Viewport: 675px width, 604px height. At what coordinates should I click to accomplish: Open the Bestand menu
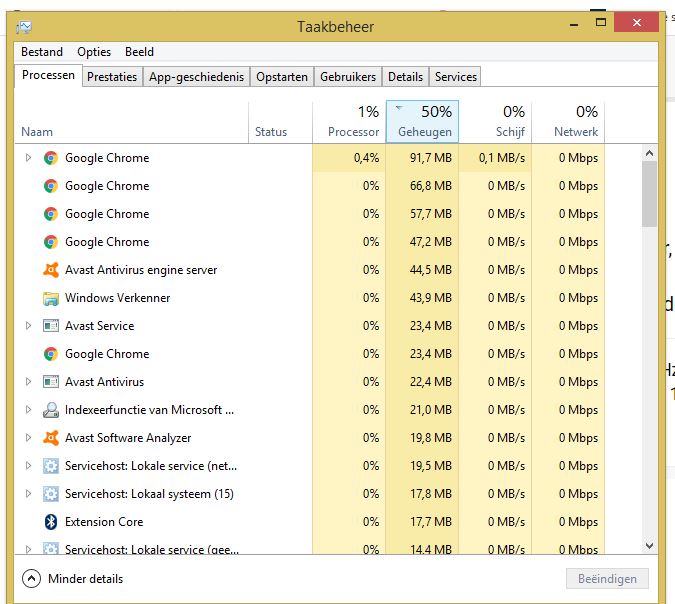point(42,52)
